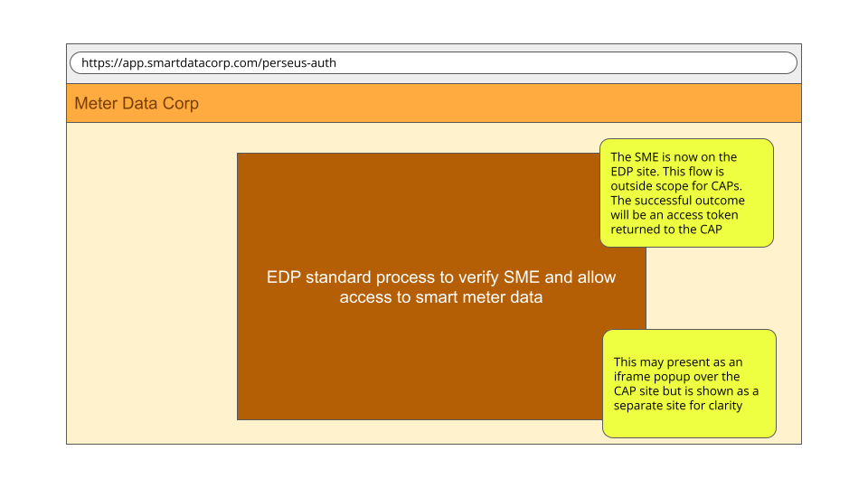Click 'The successful outcome' line in the note
The image size is (868, 488).
tap(677, 201)
